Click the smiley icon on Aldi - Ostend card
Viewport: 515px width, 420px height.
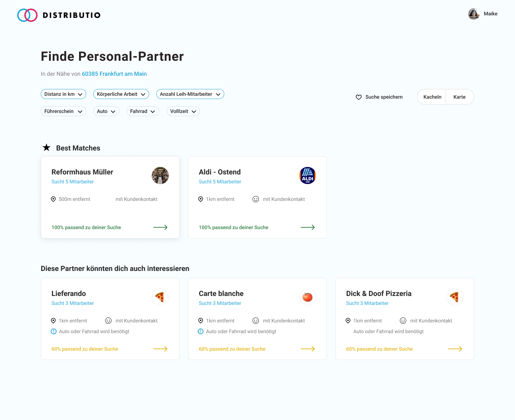click(256, 199)
